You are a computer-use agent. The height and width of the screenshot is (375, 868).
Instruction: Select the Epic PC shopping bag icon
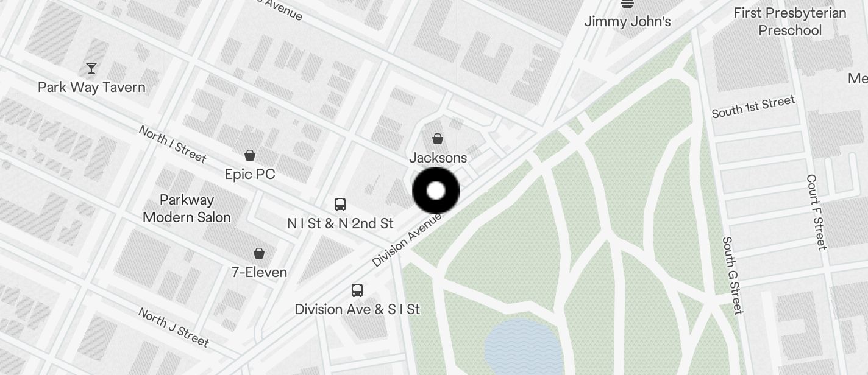pyautogui.click(x=250, y=155)
